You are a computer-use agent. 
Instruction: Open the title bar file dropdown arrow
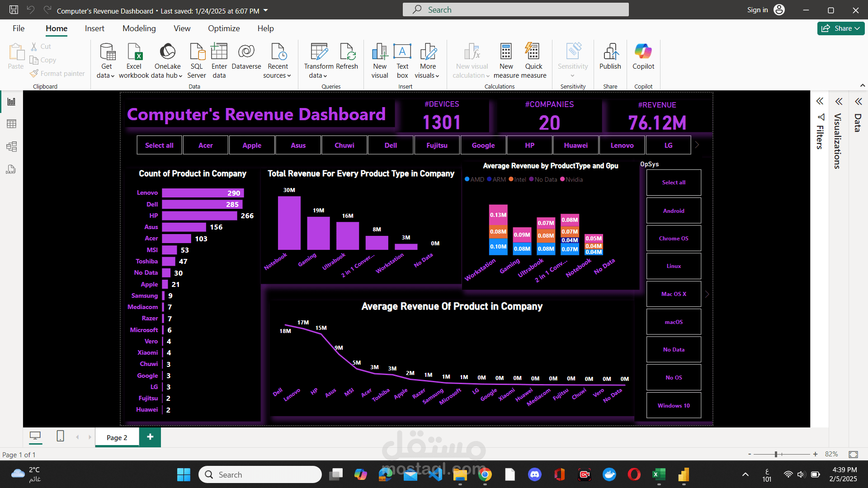click(266, 10)
